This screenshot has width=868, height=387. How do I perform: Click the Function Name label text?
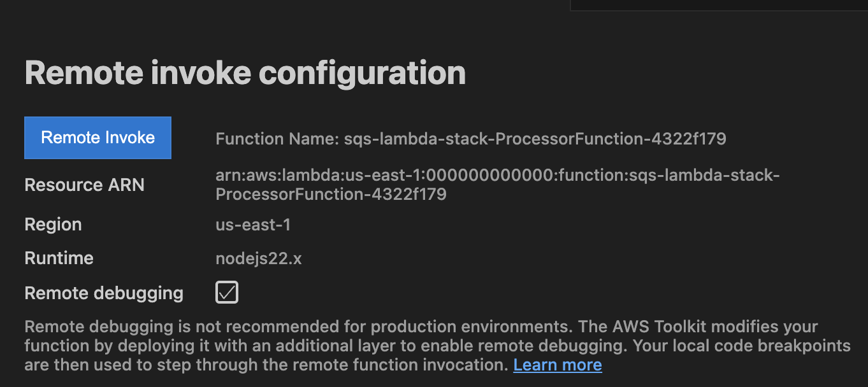pos(274,138)
